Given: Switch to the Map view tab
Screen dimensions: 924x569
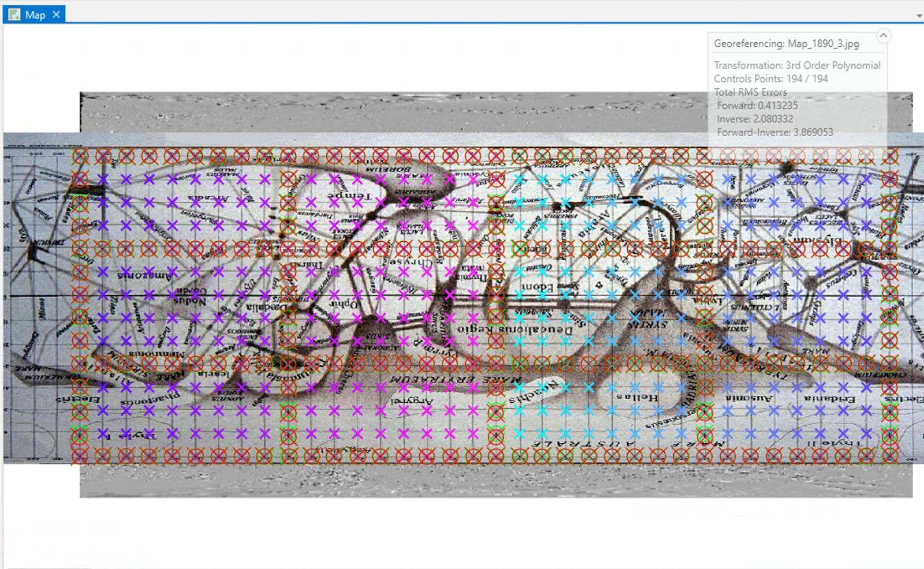Looking at the screenshot, I should (35, 15).
